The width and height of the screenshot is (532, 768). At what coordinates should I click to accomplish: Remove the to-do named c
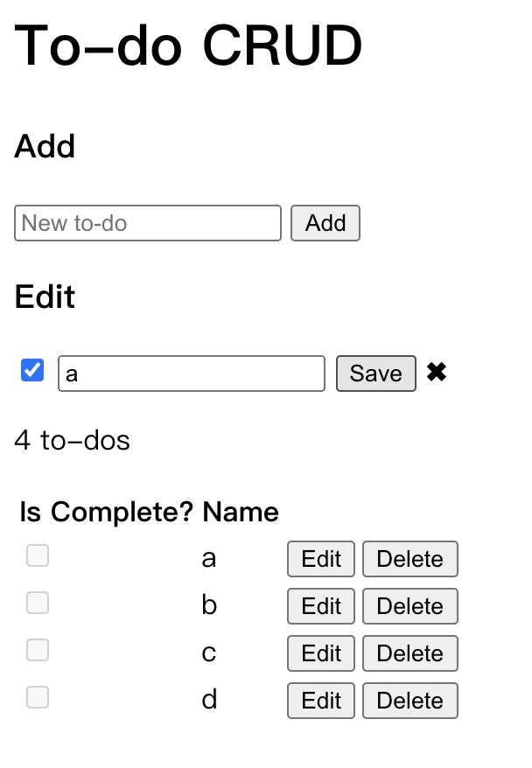tap(410, 653)
